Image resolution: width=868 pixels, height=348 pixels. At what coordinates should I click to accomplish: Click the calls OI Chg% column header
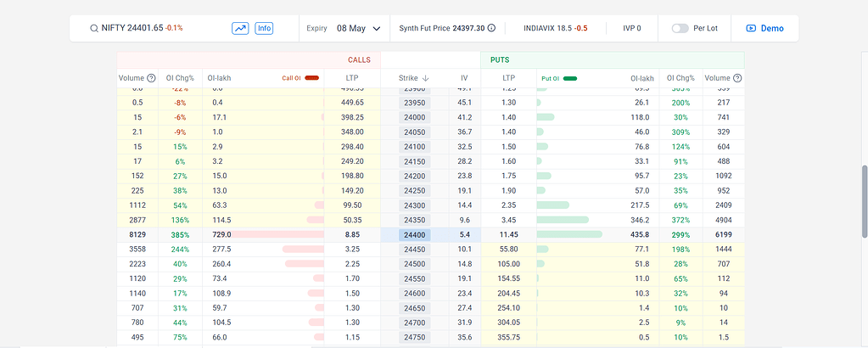click(180, 78)
